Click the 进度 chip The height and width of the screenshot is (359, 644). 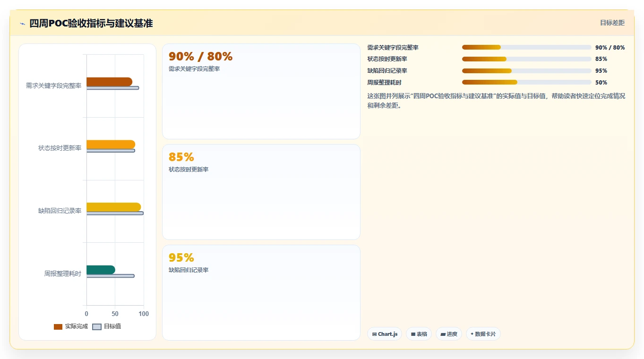click(449, 334)
